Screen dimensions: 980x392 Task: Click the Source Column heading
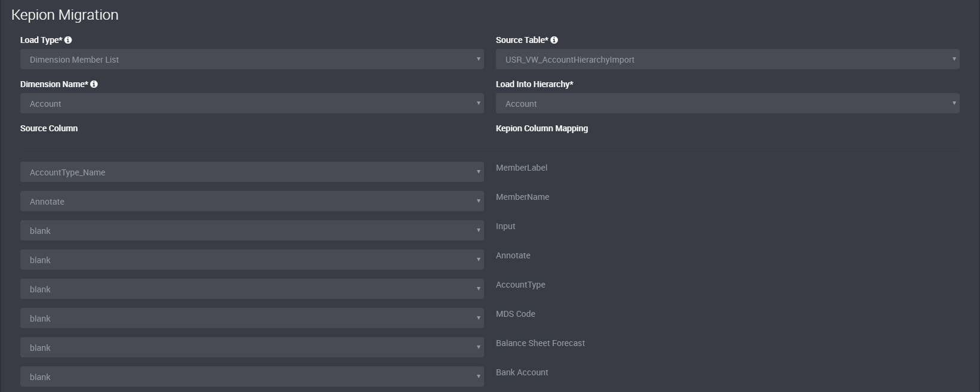(x=49, y=128)
